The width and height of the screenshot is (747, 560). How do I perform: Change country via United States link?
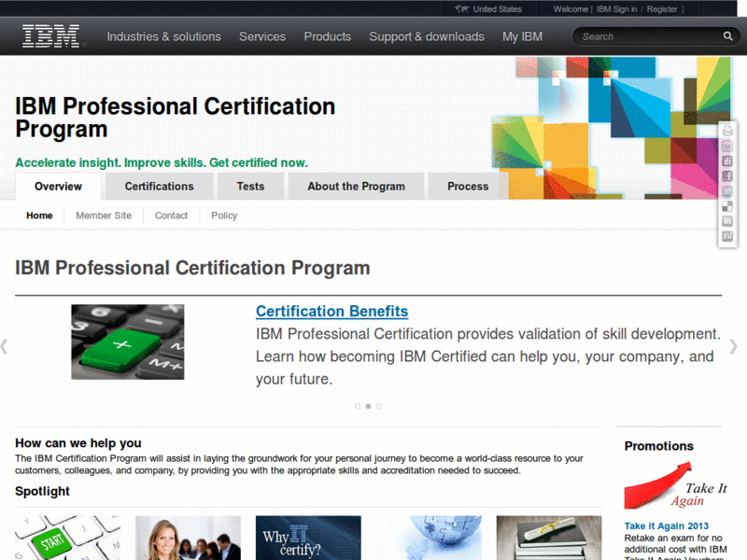point(497,9)
